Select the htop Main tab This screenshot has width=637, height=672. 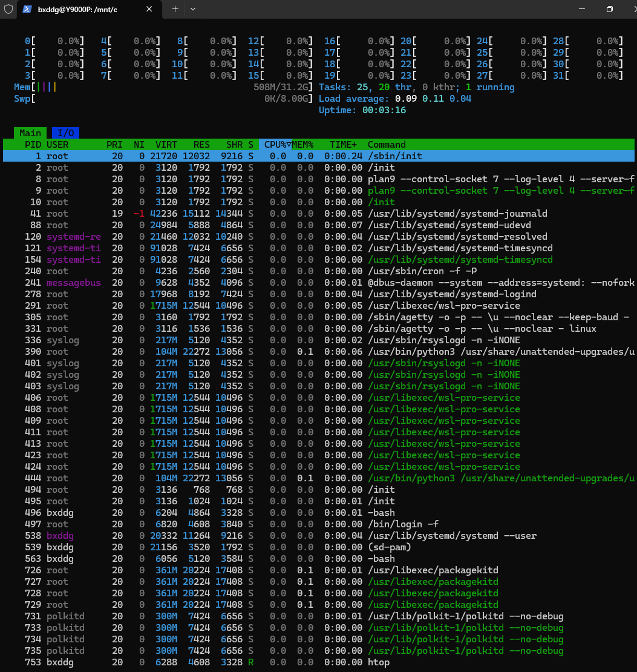tap(30, 133)
